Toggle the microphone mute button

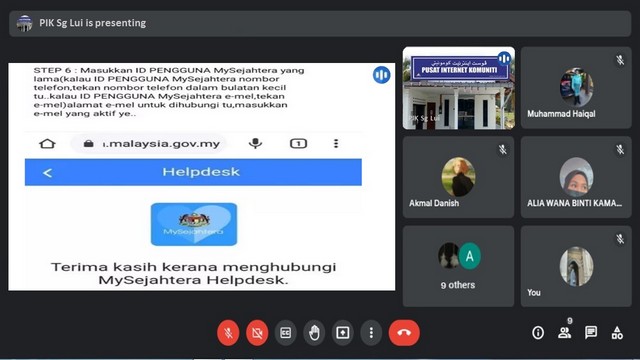(228, 333)
